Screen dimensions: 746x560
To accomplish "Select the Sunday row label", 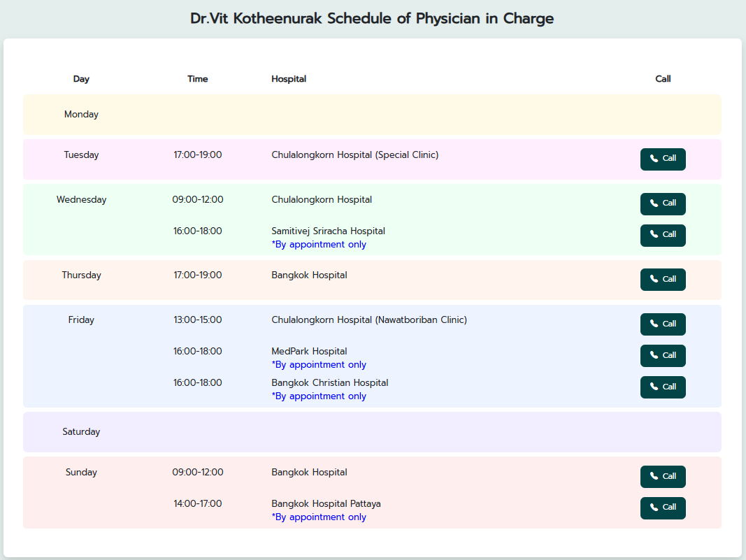I will (x=81, y=472).
